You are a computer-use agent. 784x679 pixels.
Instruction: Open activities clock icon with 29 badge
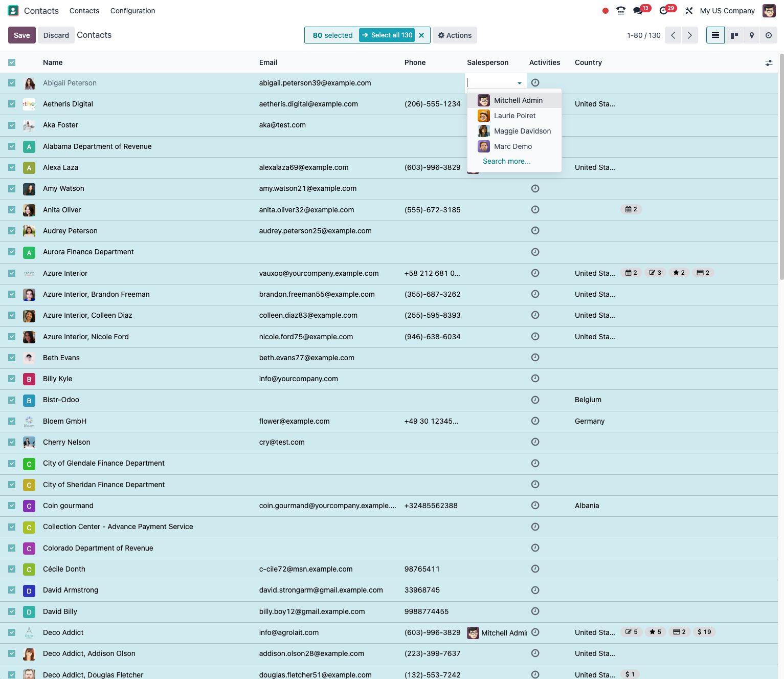tap(664, 11)
